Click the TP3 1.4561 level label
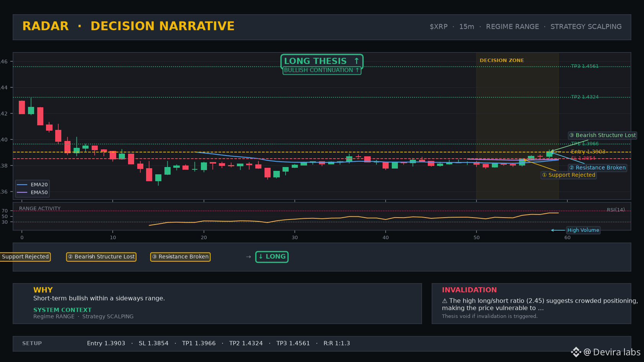The height and width of the screenshot is (362, 644). tap(584, 66)
